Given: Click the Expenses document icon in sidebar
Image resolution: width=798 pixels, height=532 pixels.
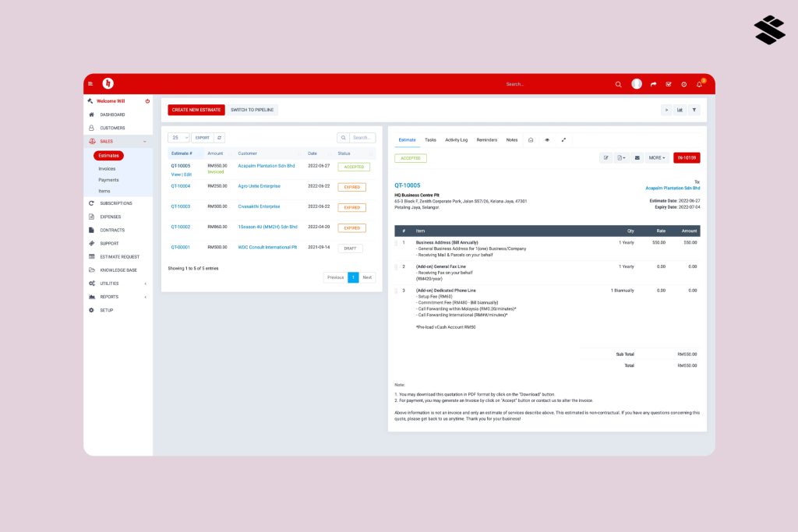Looking at the screenshot, I should (x=92, y=217).
